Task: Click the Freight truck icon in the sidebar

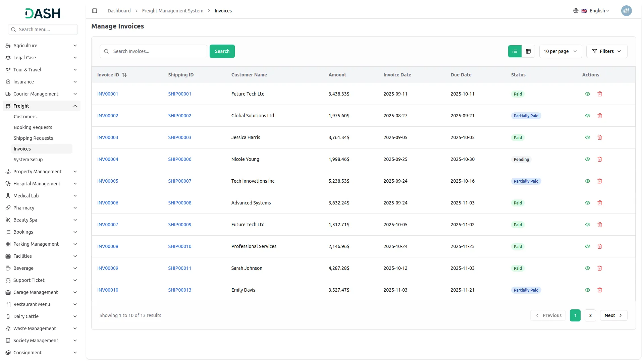Action: pos(8,106)
